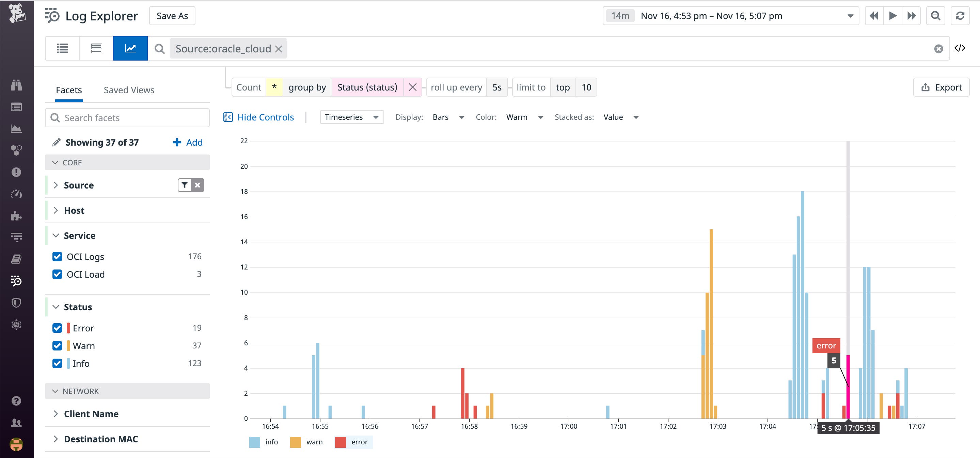980x458 pixels.
Task: Uncheck the OCI Logs service
Action: (57, 257)
